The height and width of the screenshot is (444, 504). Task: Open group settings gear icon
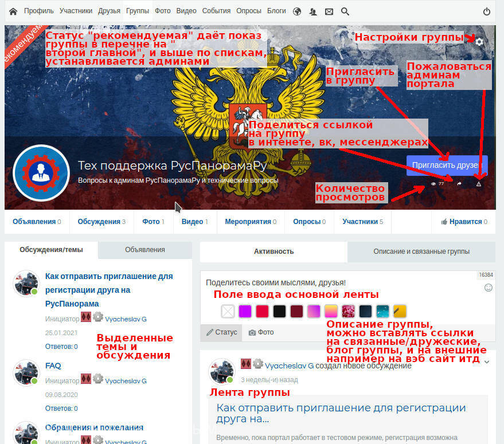(479, 42)
